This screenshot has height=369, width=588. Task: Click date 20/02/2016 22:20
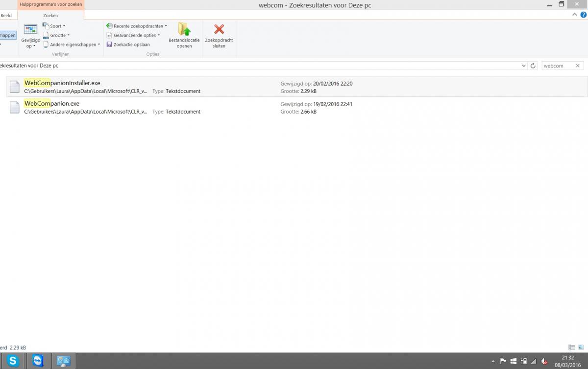click(333, 84)
